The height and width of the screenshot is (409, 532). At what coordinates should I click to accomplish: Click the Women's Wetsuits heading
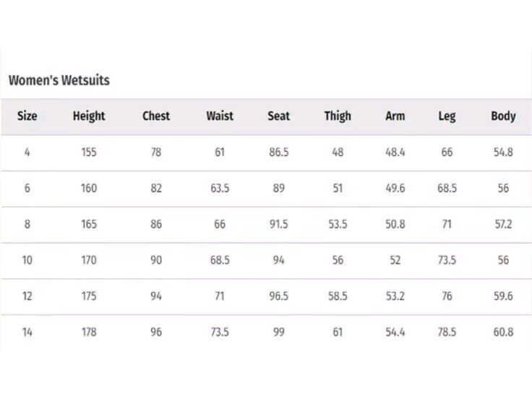[59, 80]
